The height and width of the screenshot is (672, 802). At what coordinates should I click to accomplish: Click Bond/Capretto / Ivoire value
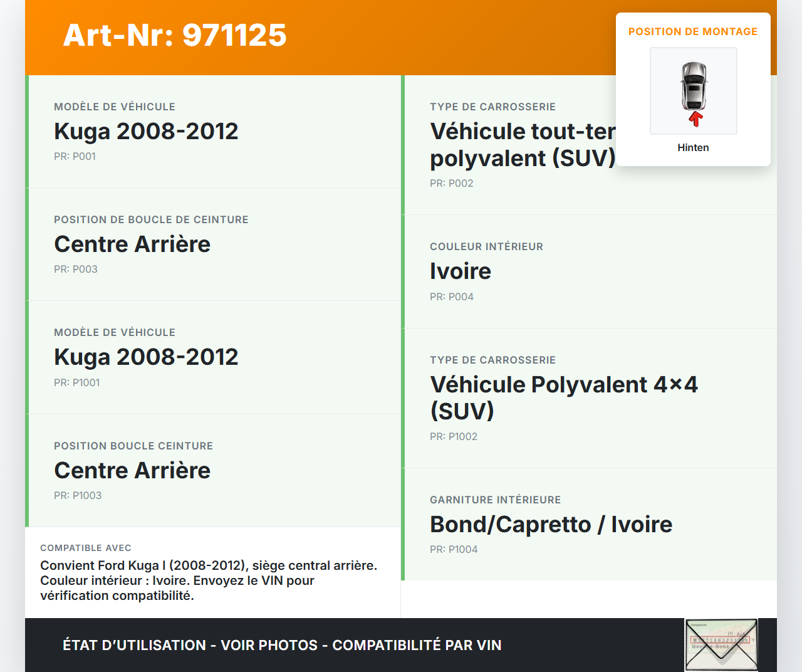pyautogui.click(x=551, y=524)
